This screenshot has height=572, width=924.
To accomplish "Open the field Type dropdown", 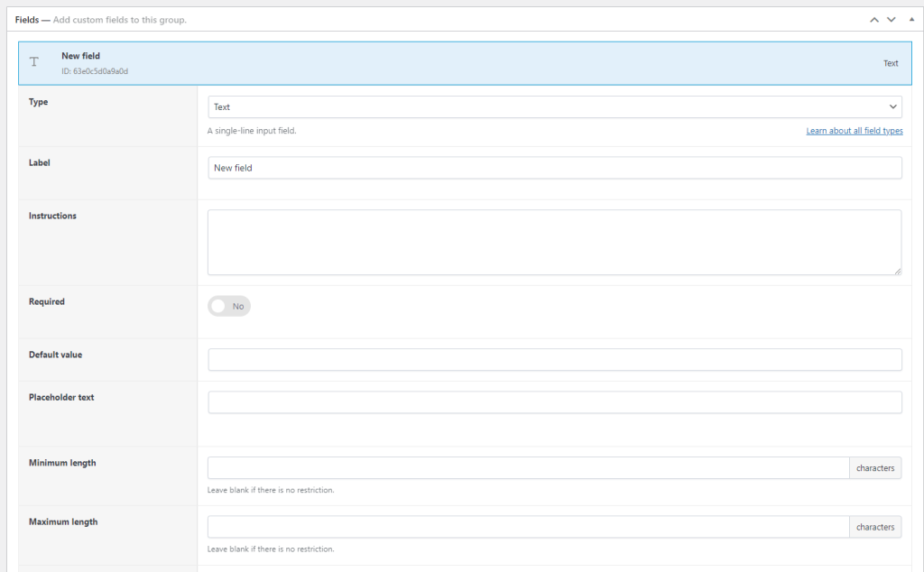I will [x=554, y=106].
